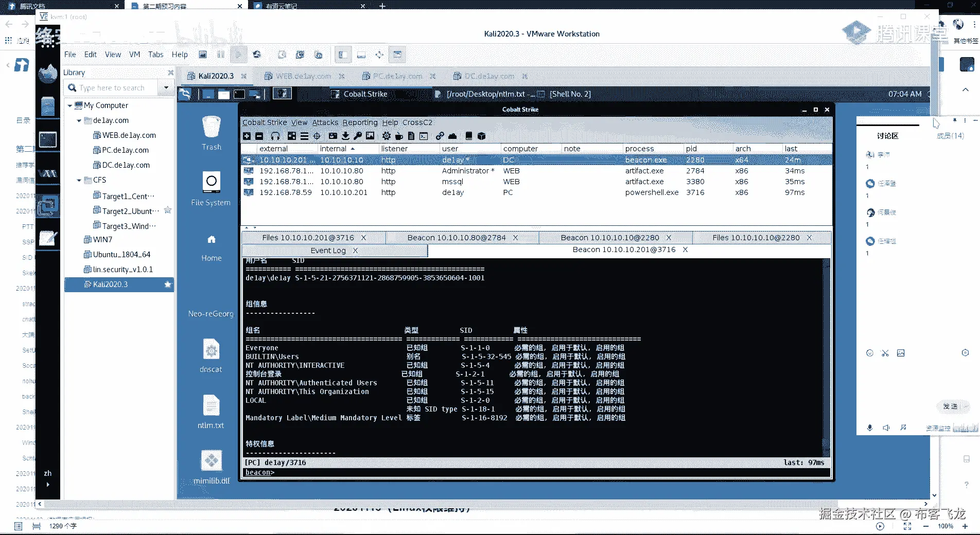Viewport: 980px width, 535px height.
Task: Click the document icon in Cobalt Strike toolbar
Action: pyautogui.click(x=411, y=136)
